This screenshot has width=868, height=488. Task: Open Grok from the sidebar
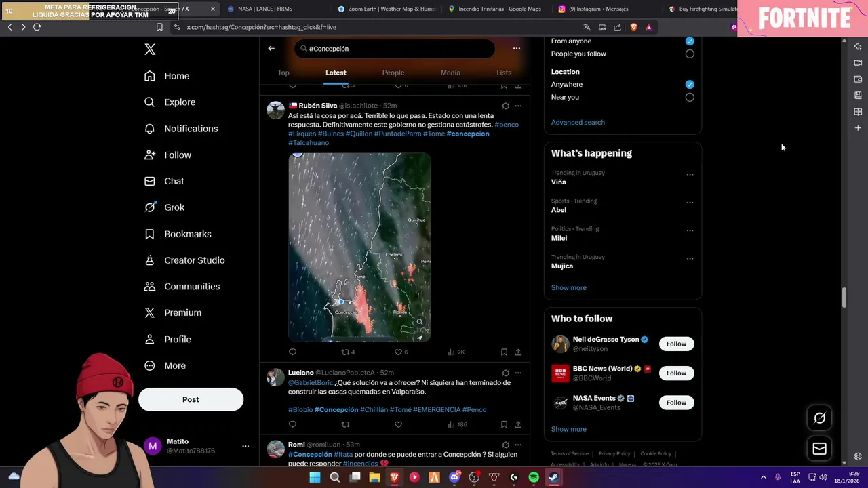point(164,207)
